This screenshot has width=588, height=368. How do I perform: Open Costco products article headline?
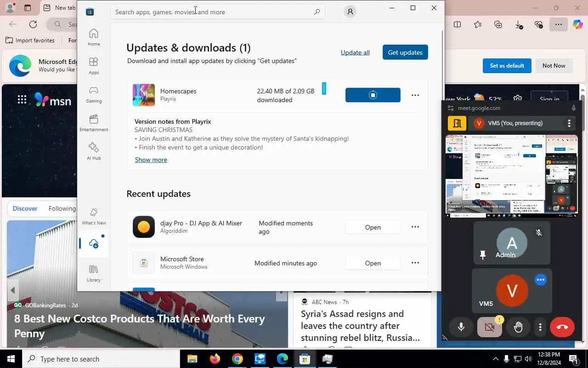click(x=139, y=326)
